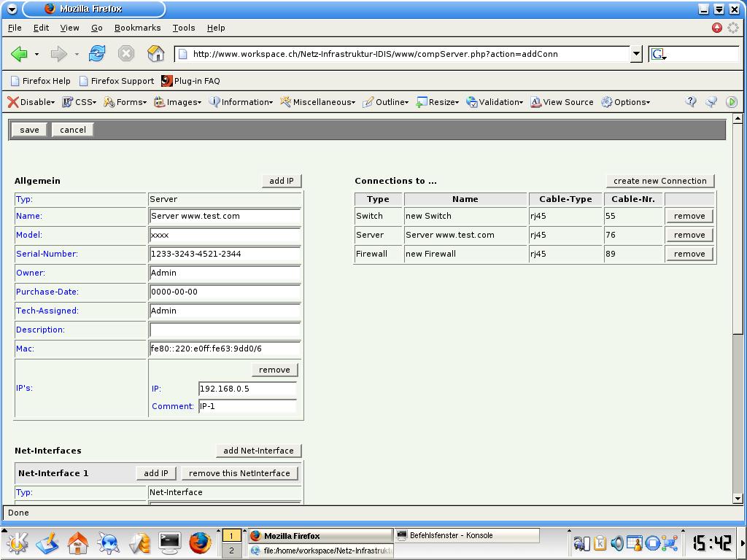Click View Source in developer toolbar
This screenshot has height=560, width=747.
click(x=562, y=102)
